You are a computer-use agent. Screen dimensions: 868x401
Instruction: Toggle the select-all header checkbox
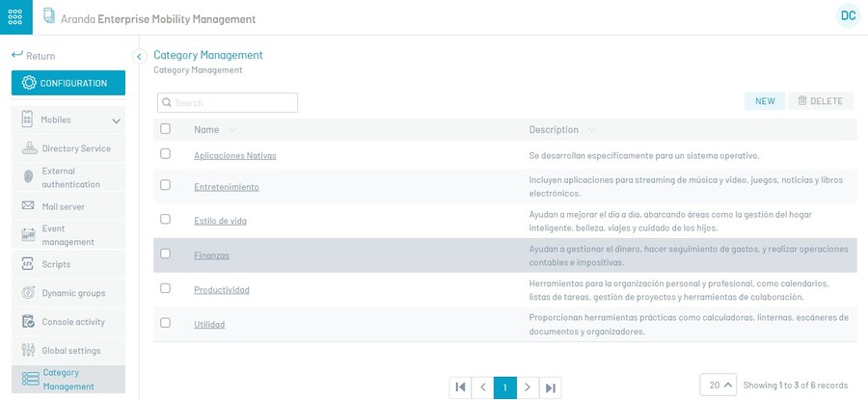[165, 129]
